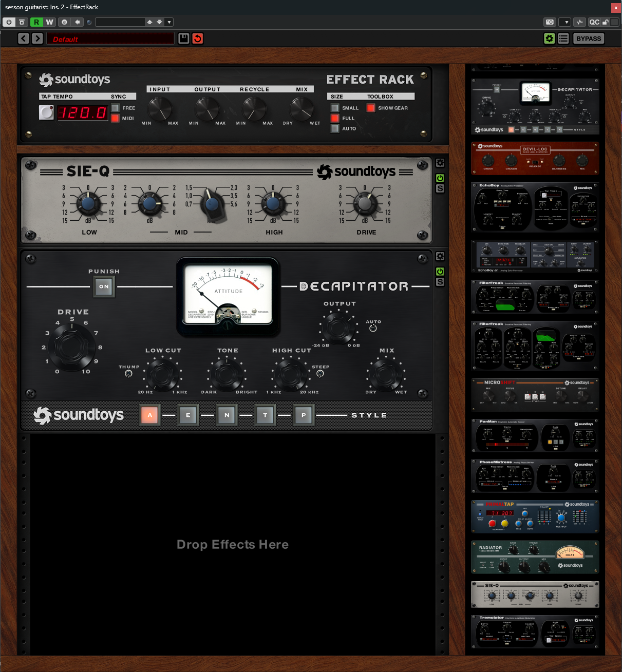
Task: Toggle SHOW GEAR in toolbox
Action: [371, 108]
